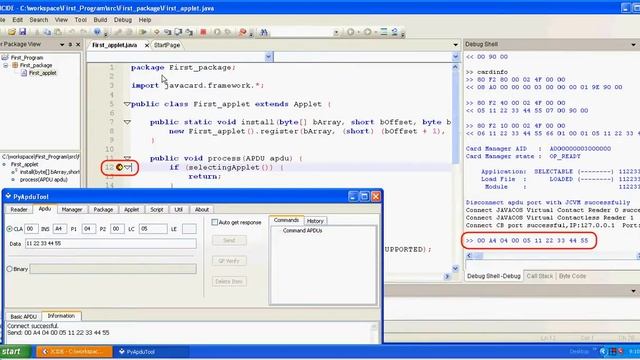The image size is (640, 360).
Task: Click the monitor-shaped debug toolbar icon
Action: 178,32
